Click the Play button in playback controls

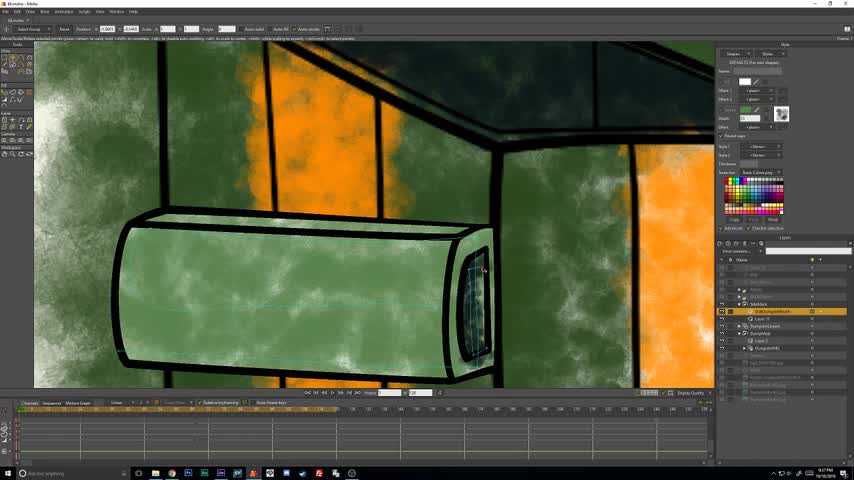[332, 393]
